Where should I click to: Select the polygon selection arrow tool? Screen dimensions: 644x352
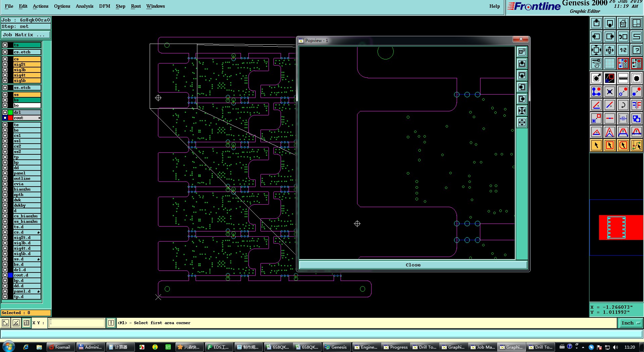623,145
